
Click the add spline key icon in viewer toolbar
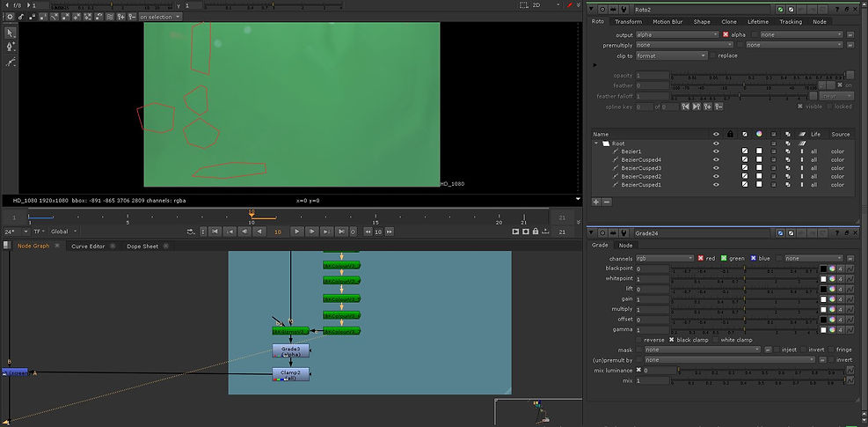[120, 17]
